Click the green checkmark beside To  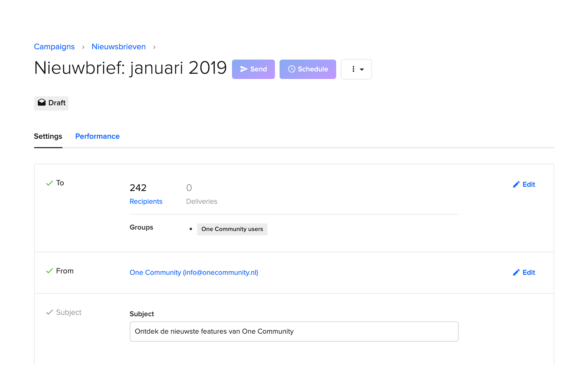click(x=49, y=183)
